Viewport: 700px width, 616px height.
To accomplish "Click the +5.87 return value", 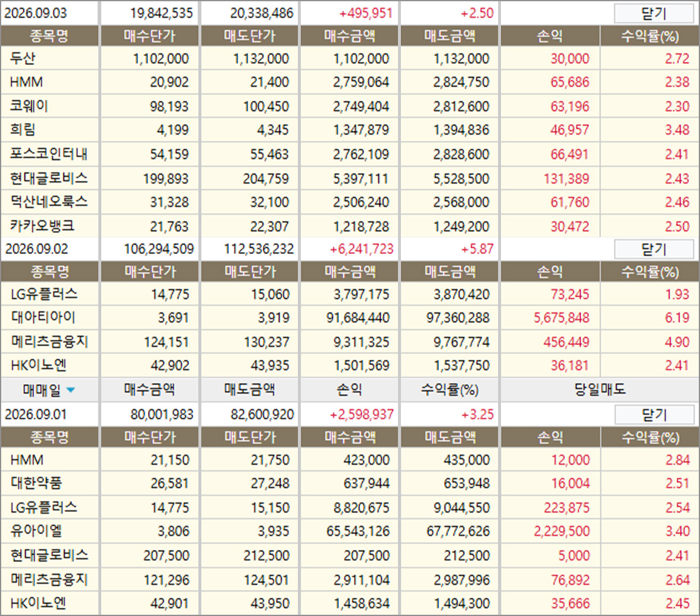I will click(x=477, y=249).
